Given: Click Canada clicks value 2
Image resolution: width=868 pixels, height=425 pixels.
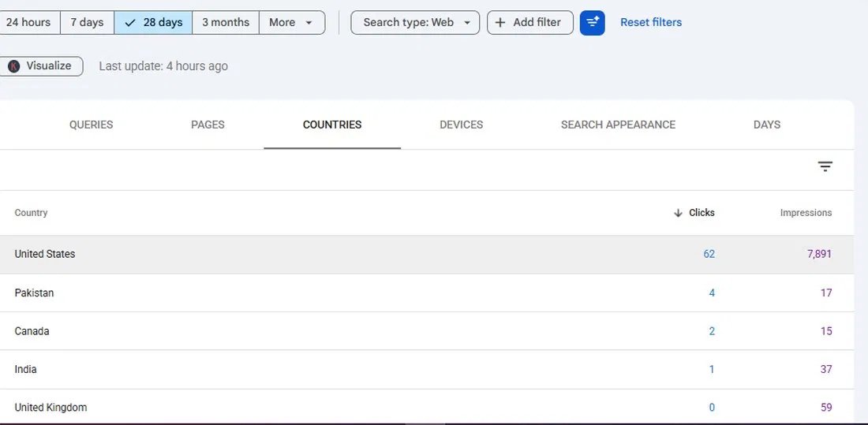Looking at the screenshot, I should click(x=712, y=331).
